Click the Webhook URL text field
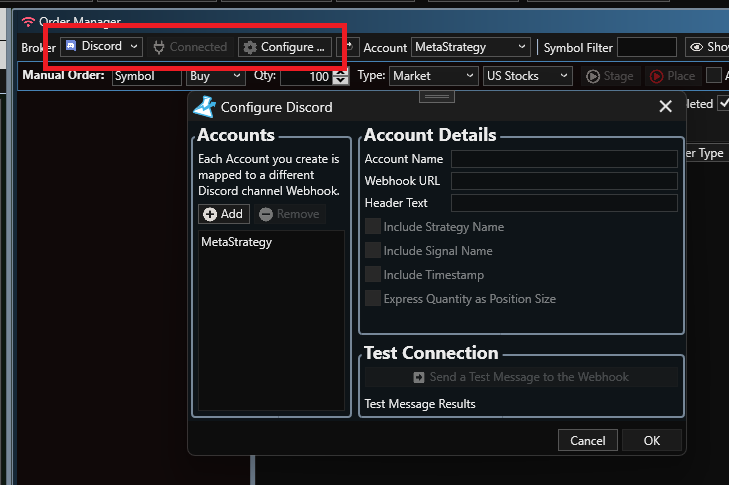This screenshot has height=485, width=729. [564, 181]
